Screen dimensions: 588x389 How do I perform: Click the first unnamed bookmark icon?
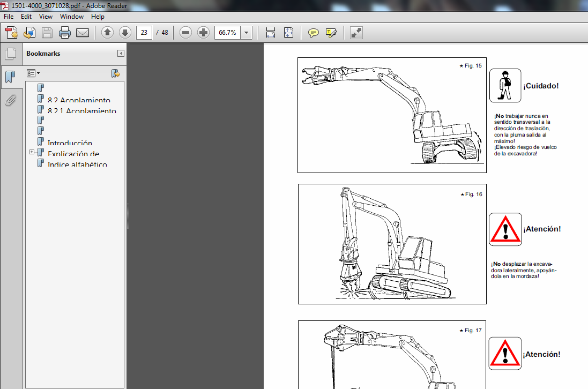pyautogui.click(x=41, y=88)
